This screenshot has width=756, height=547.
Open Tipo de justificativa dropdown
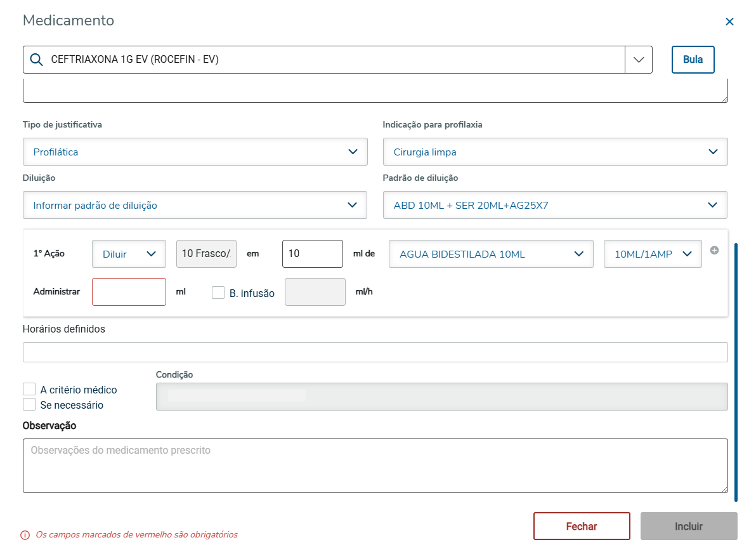coord(195,152)
